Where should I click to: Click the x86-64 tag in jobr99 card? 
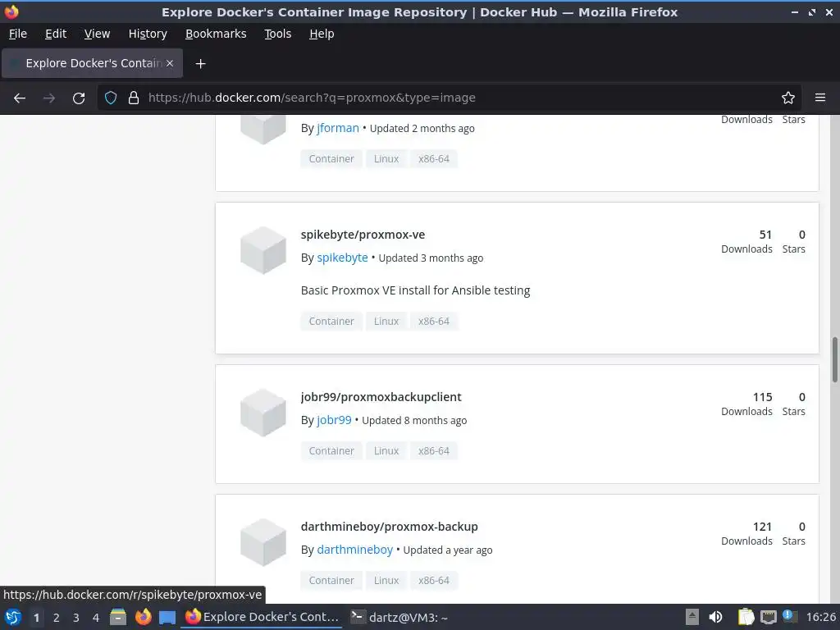[x=434, y=451]
